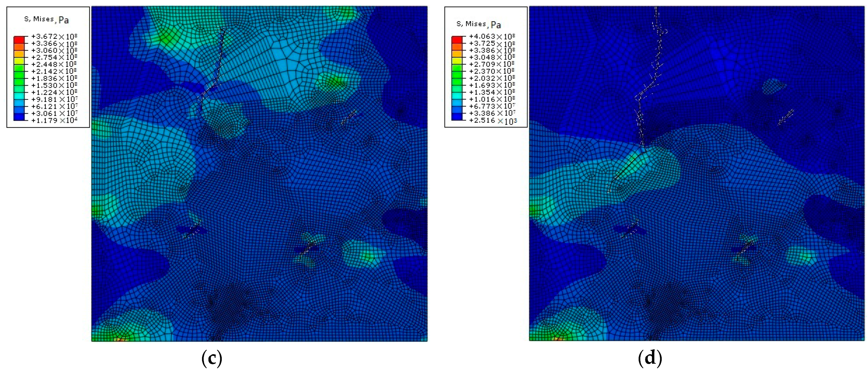Click the +2.516×10³ minimum legend value

pos(493,120)
